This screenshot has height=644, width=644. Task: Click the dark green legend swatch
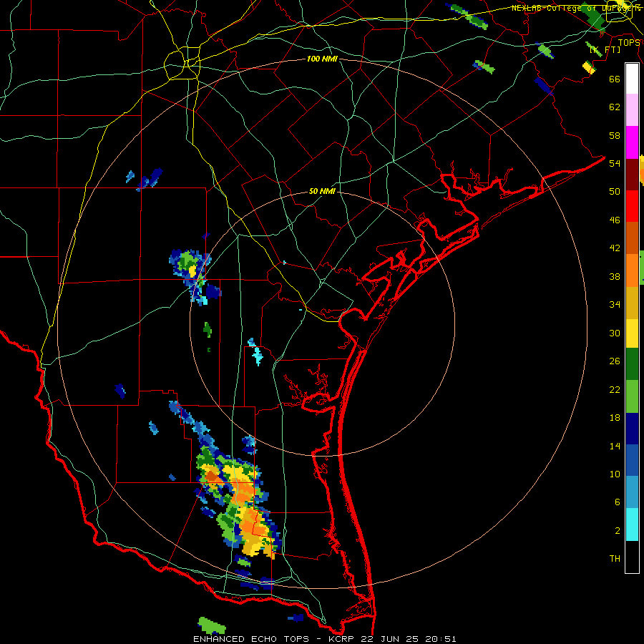pos(632,364)
